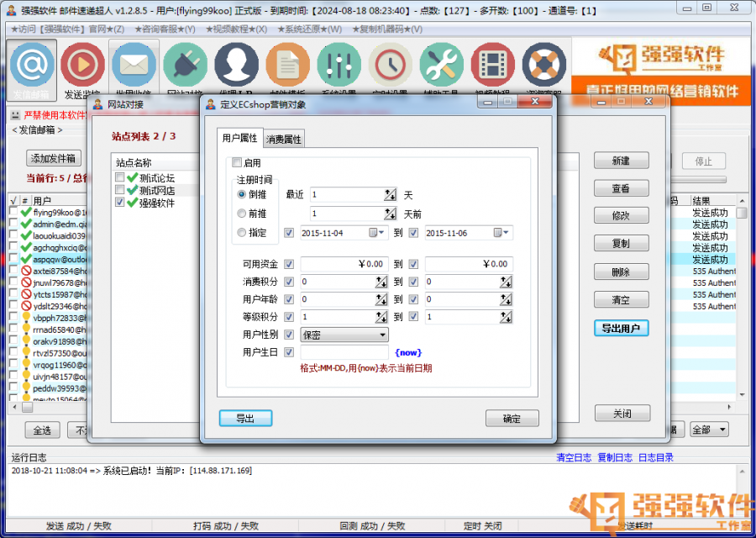Switch to the 消费属性 tab
Viewport: 756px width, 538px height.
(x=284, y=140)
